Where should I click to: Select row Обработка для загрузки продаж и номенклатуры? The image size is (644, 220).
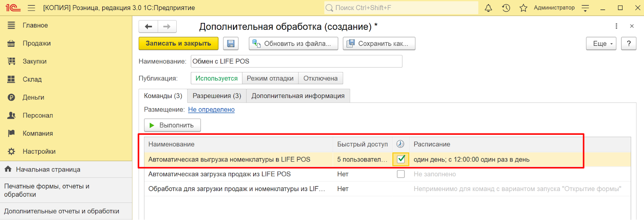(x=388, y=189)
